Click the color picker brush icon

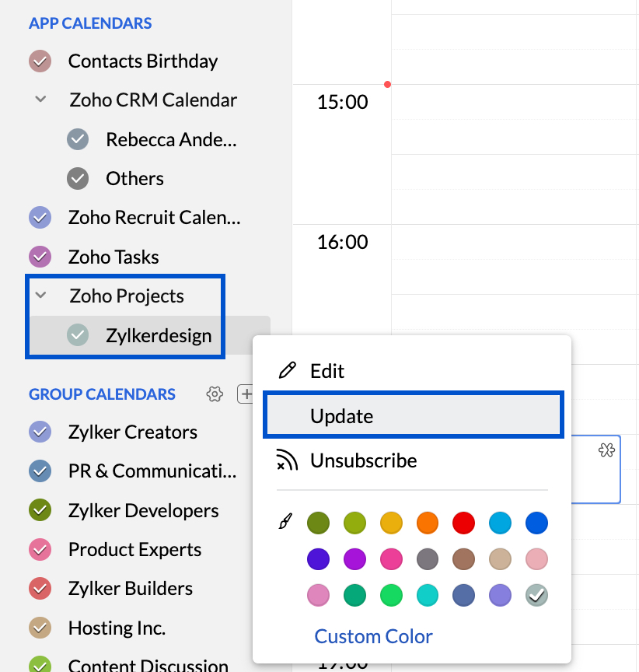coord(285,523)
